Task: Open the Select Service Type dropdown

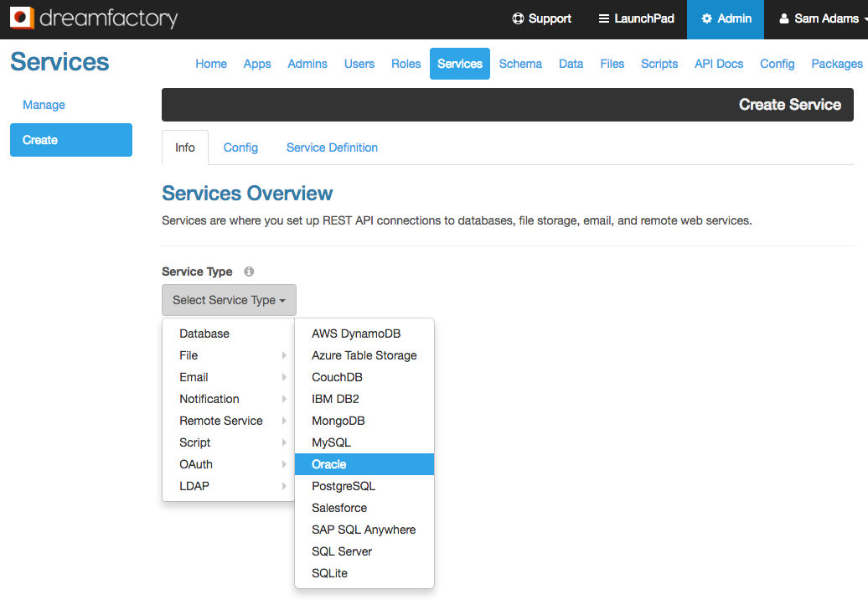Action: click(229, 299)
